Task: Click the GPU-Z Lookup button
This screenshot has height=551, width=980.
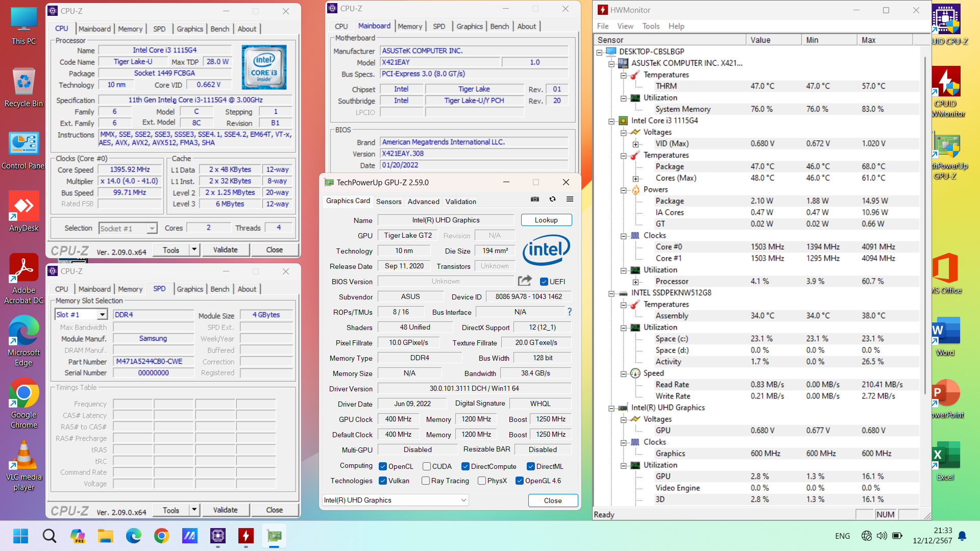Action: click(546, 220)
